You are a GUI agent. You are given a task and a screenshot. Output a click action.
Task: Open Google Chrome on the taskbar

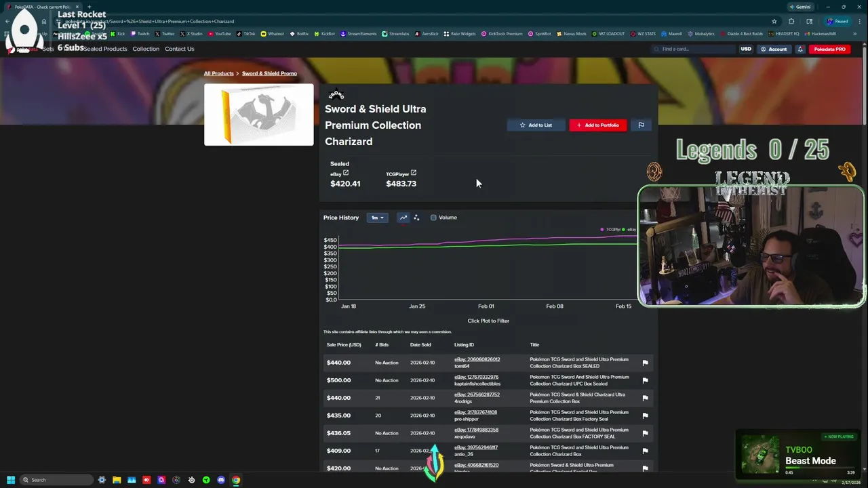point(236,480)
